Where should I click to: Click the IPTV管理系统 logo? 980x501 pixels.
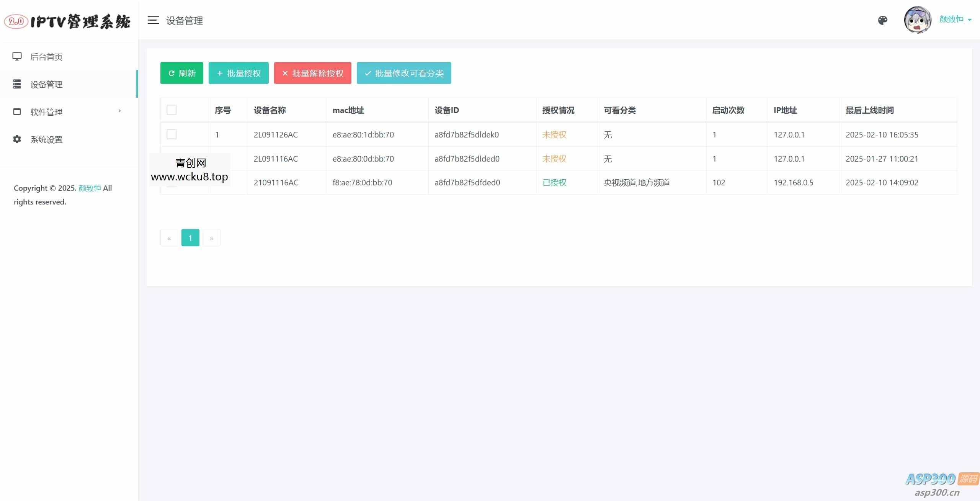[68, 21]
